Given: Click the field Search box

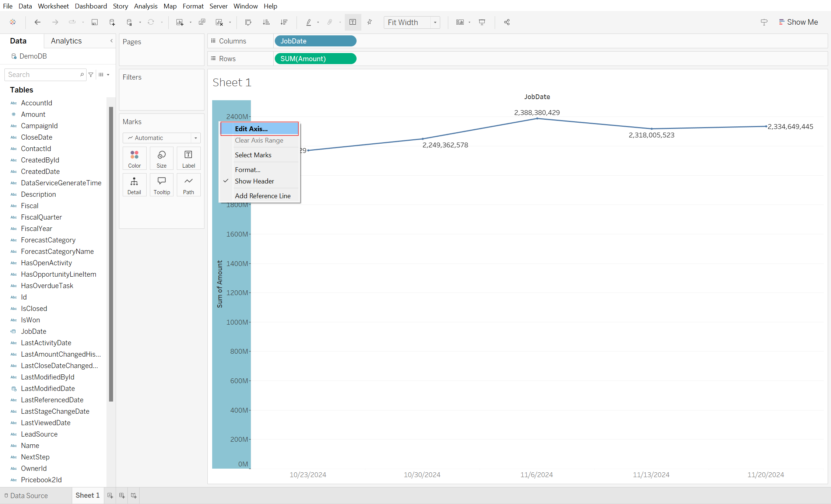Looking at the screenshot, I should point(42,74).
